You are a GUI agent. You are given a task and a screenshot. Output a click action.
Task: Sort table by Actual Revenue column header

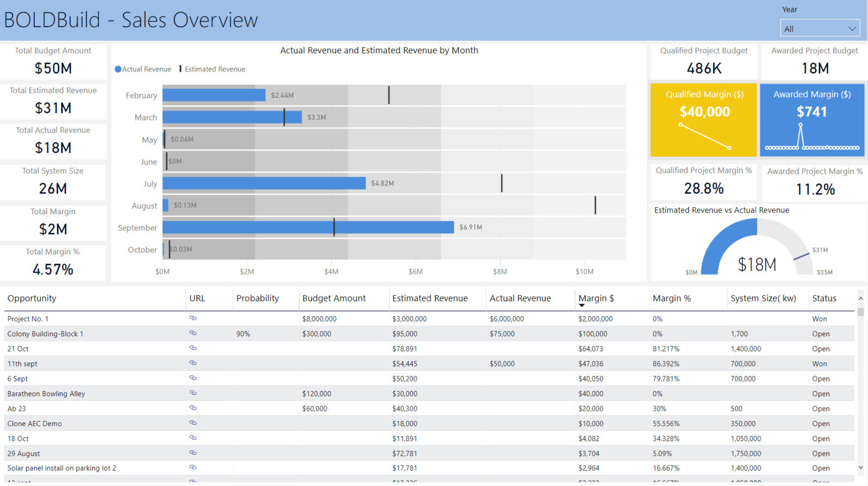coord(520,298)
